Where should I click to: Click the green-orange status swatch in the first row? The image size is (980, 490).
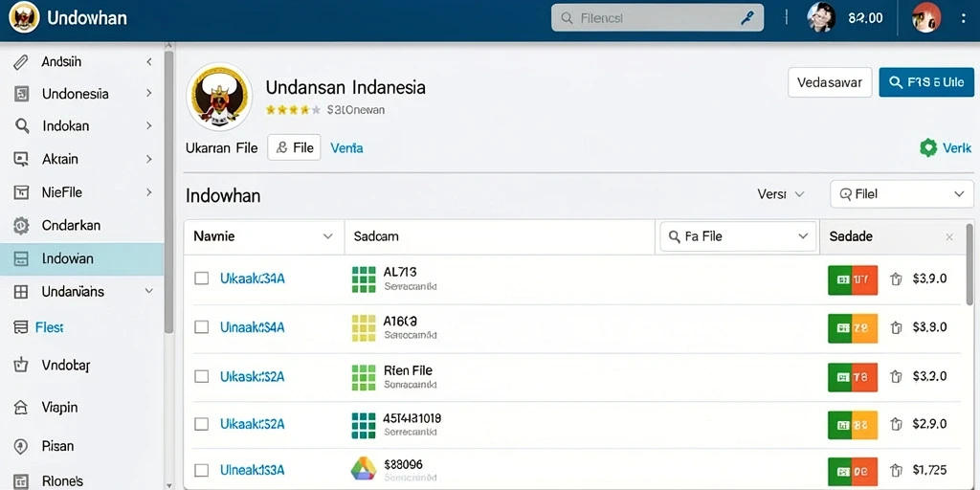click(853, 280)
